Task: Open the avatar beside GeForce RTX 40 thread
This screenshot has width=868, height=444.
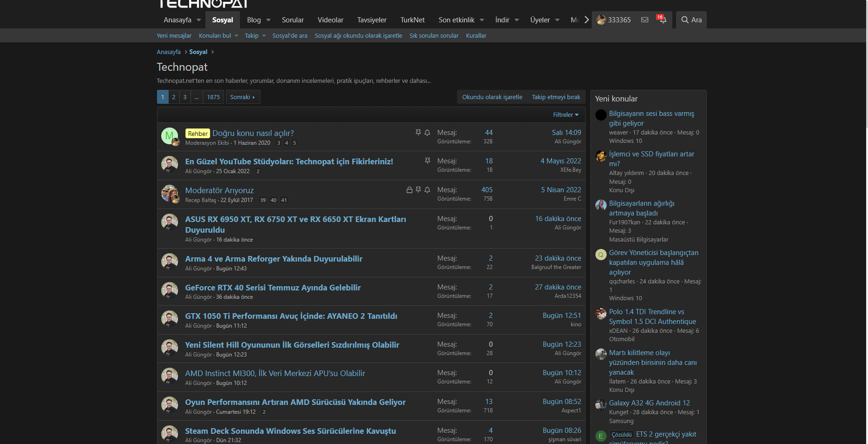Action: coord(170,291)
